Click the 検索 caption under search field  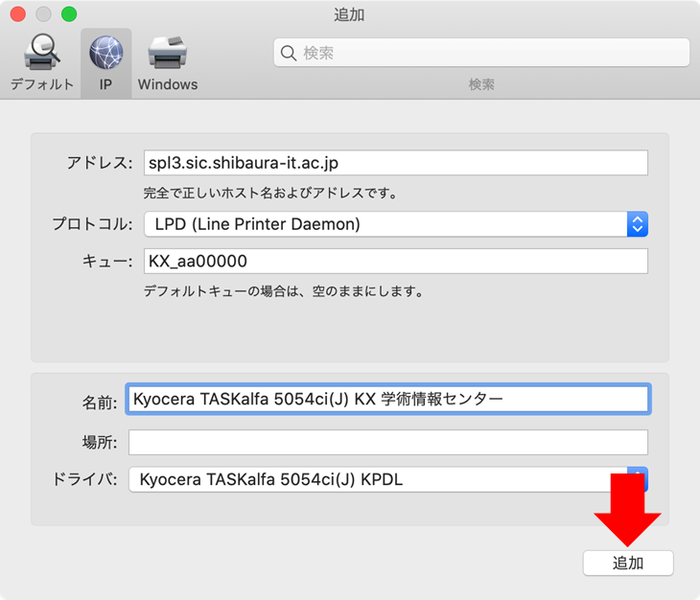481,84
